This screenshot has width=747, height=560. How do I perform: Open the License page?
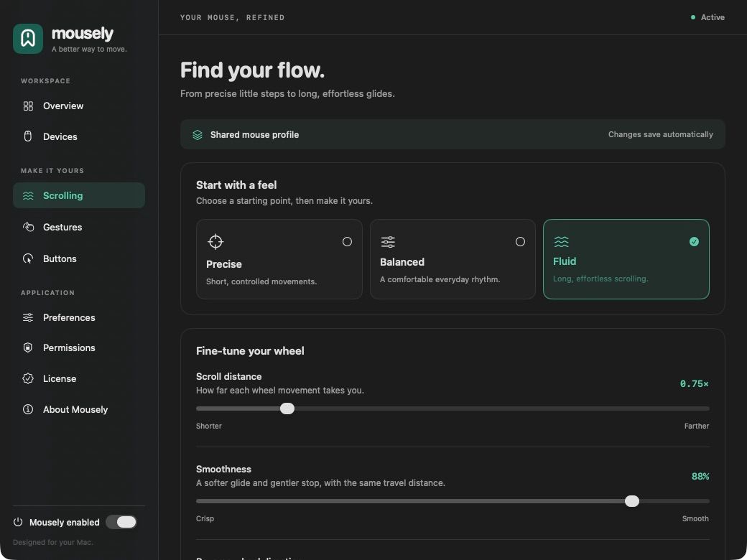(x=78, y=378)
